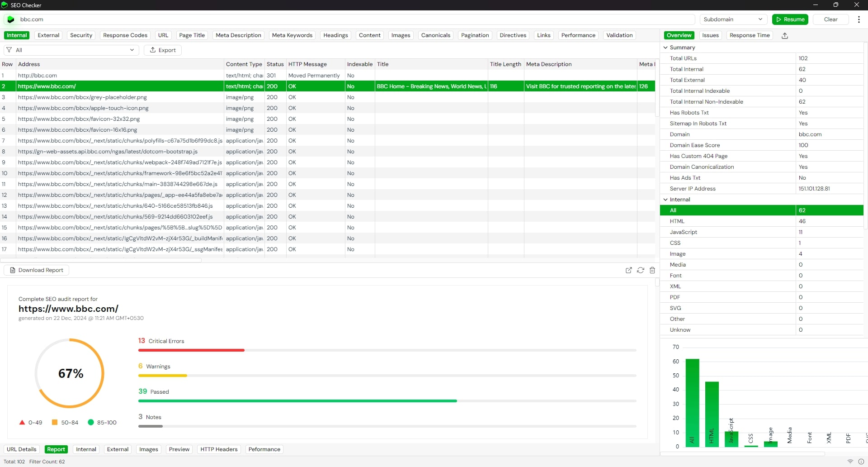Select the Directives tab
This screenshot has height=467, width=868.
[x=513, y=35]
